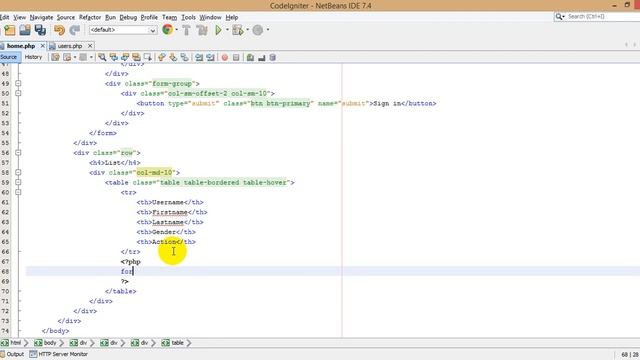Viewport: 640px width, 360px height.
Task: Open the Debug menu
Action: (128, 17)
